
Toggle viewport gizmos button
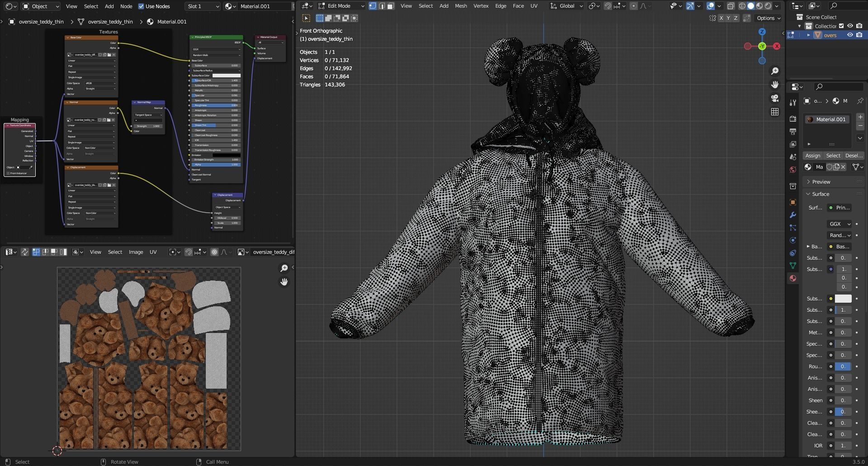690,6
